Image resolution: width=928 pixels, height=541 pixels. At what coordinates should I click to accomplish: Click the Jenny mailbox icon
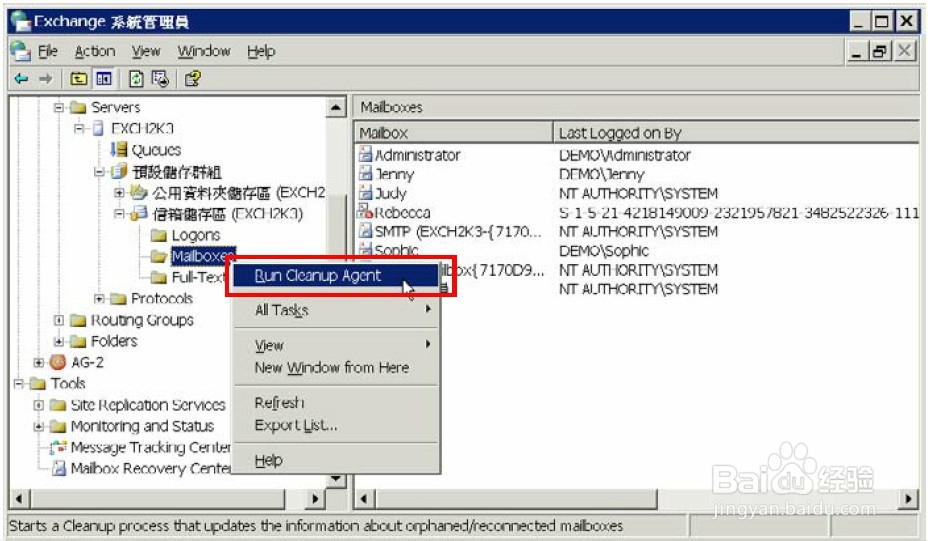365,174
